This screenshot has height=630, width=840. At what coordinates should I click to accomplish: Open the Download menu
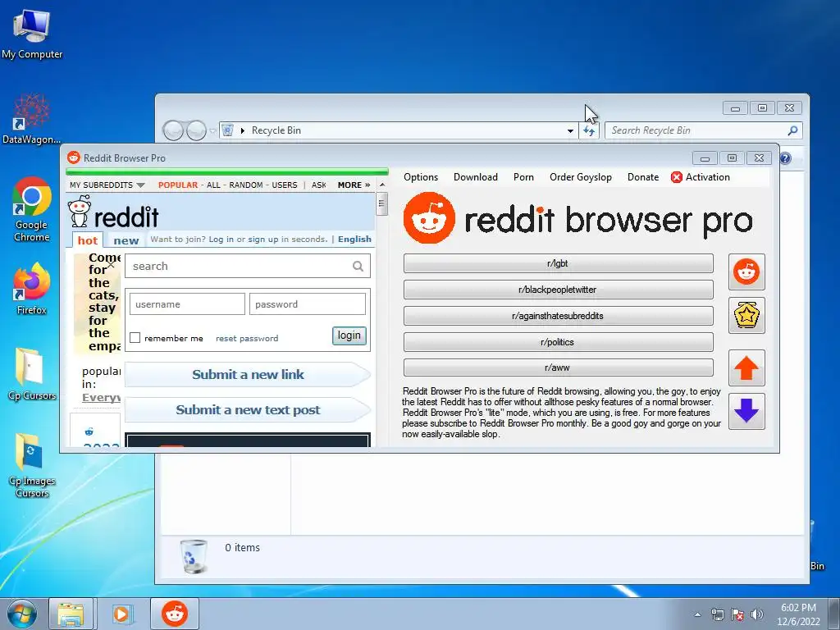[476, 177]
